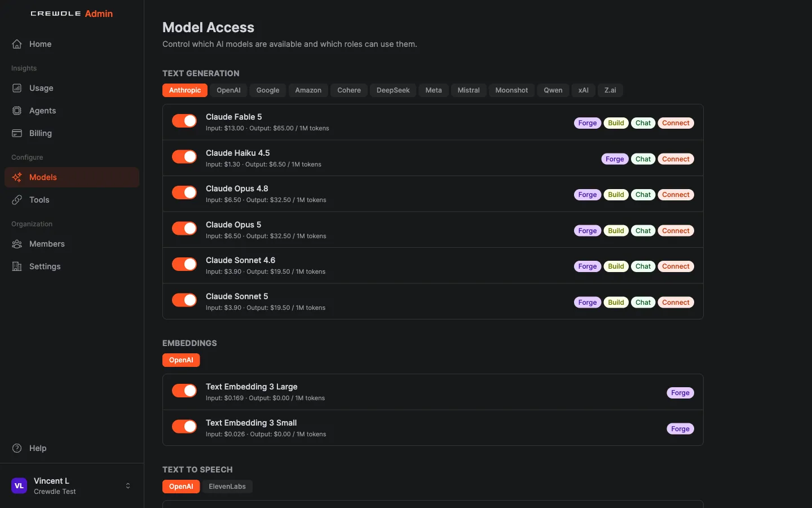The image size is (812, 508).
Task: Go to the Members page
Action: [x=72, y=244]
